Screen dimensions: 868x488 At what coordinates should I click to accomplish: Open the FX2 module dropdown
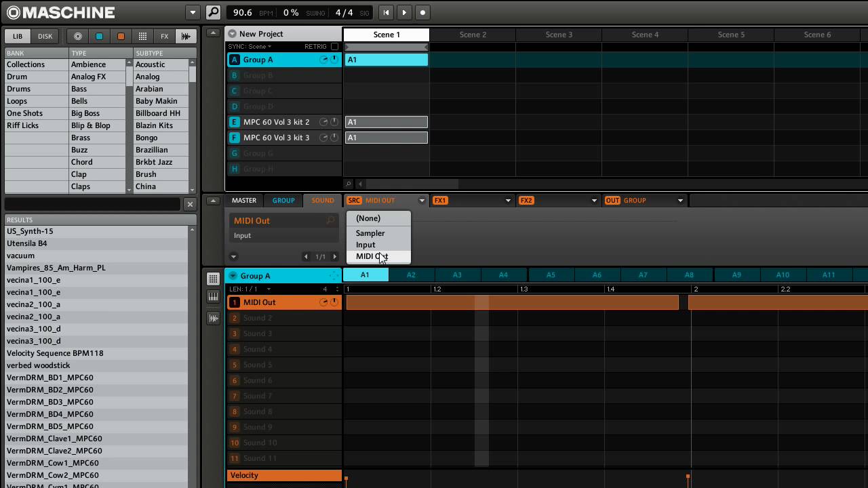[593, 201]
